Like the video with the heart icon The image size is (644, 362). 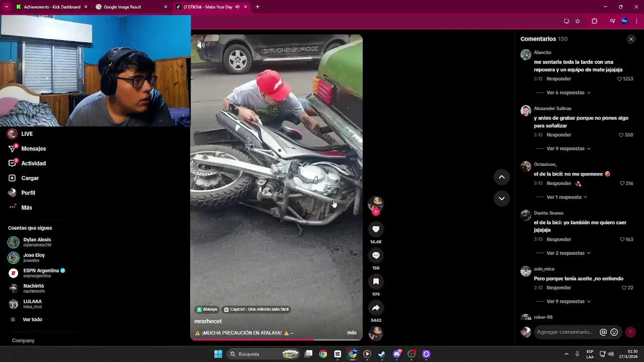click(x=376, y=229)
